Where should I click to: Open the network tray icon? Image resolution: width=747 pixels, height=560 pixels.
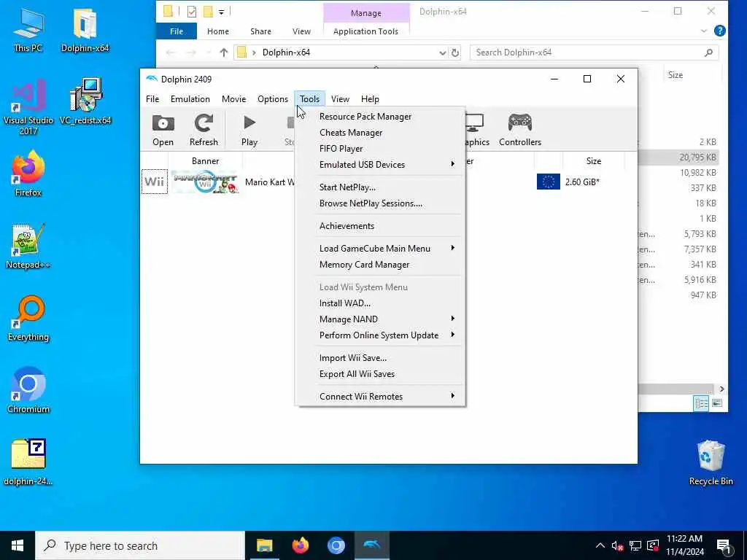[x=635, y=545]
